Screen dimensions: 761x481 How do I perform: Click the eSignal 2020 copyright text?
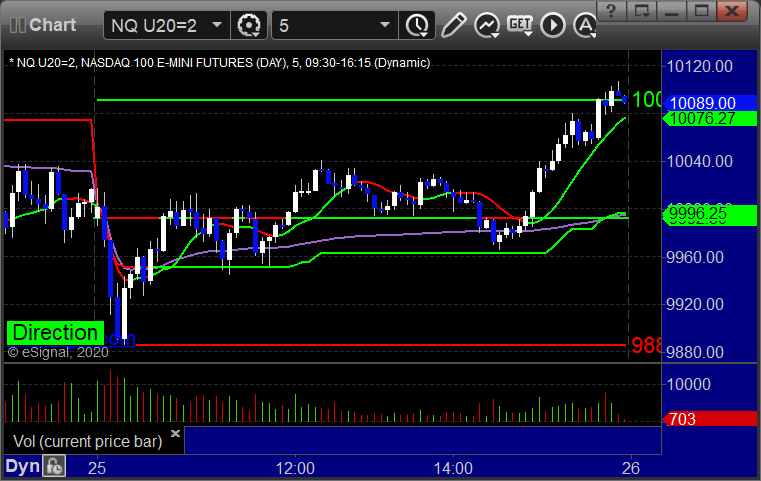[x=58, y=352]
